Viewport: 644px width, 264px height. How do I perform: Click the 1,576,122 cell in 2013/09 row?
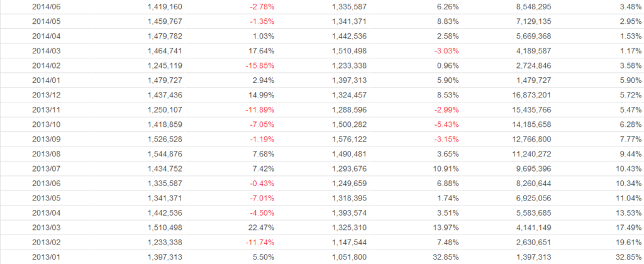pyautogui.click(x=348, y=138)
